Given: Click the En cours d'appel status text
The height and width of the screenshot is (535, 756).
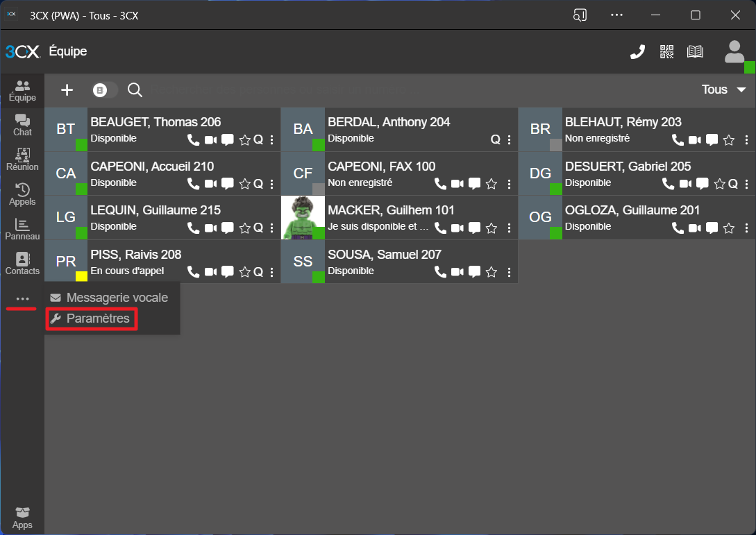Looking at the screenshot, I should point(127,271).
